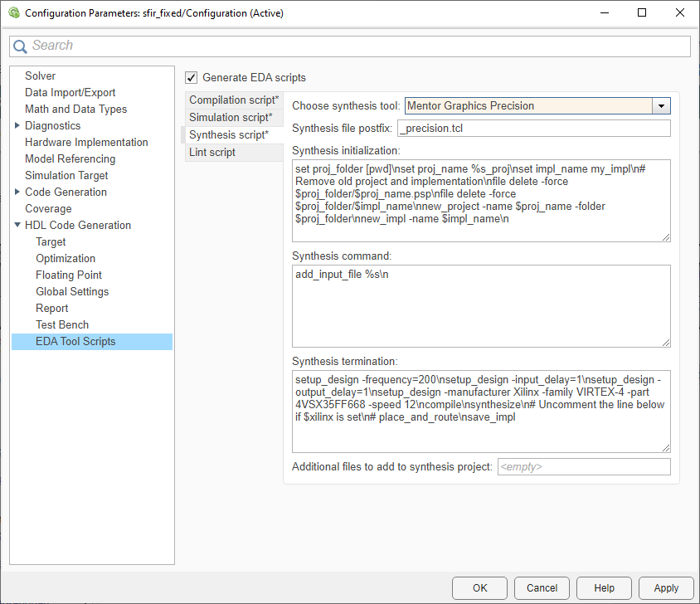Click the search magnifier icon
The image size is (700, 604).
tap(20, 46)
